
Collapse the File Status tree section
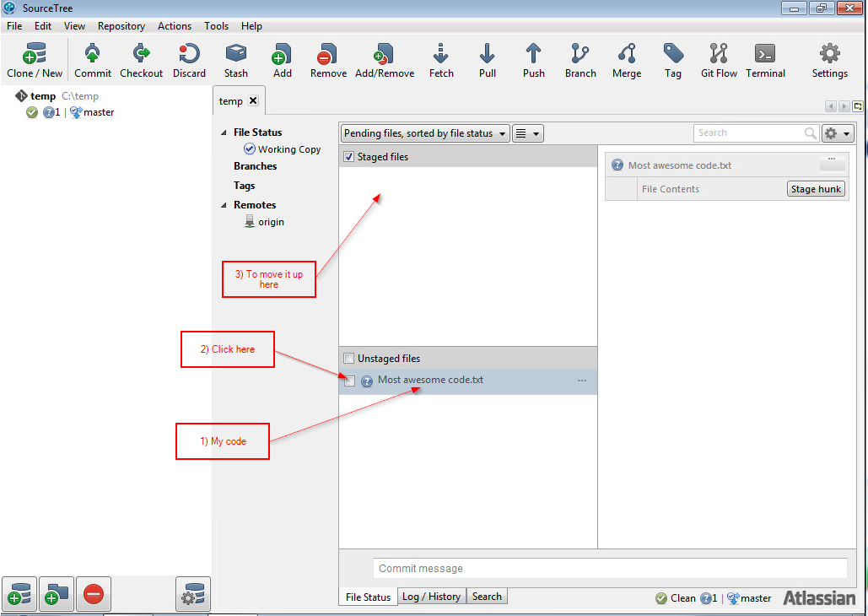tap(224, 132)
